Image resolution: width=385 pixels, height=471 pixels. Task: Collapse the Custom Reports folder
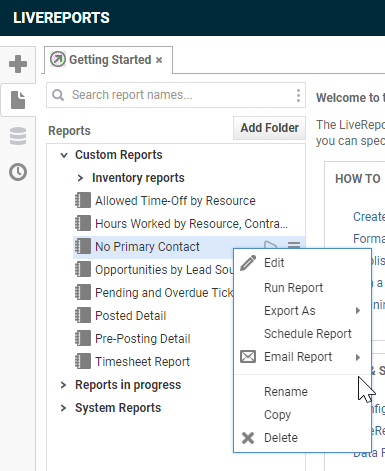click(x=64, y=155)
